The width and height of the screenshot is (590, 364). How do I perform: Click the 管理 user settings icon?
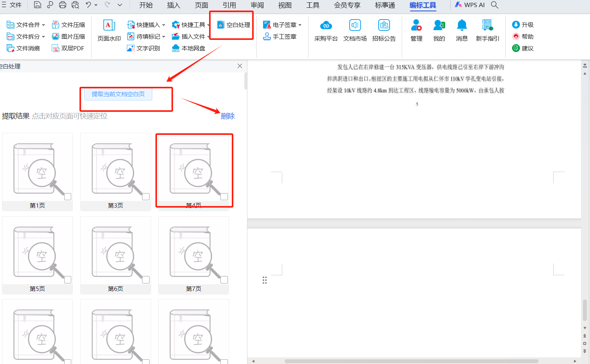tap(416, 26)
